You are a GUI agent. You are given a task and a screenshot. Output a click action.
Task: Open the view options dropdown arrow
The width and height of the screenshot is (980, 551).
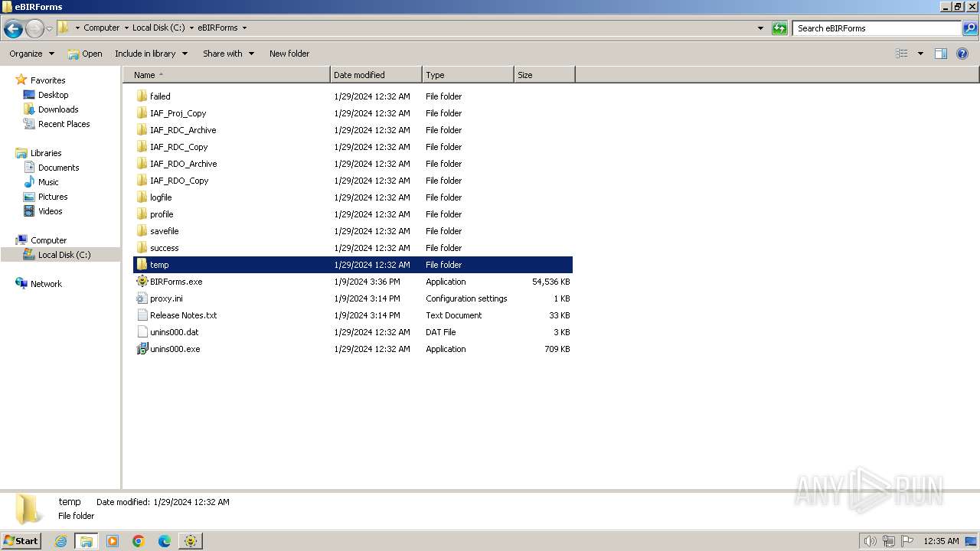[x=920, y=54]
